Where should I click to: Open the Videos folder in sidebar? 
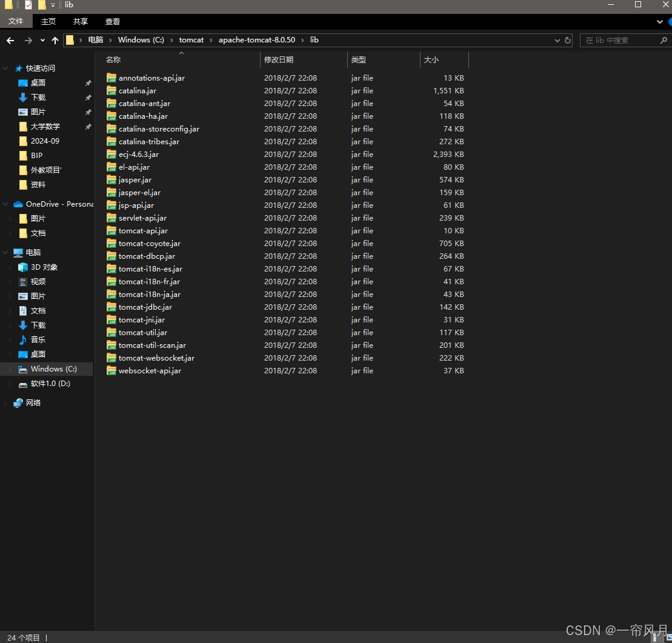[38, 282]
